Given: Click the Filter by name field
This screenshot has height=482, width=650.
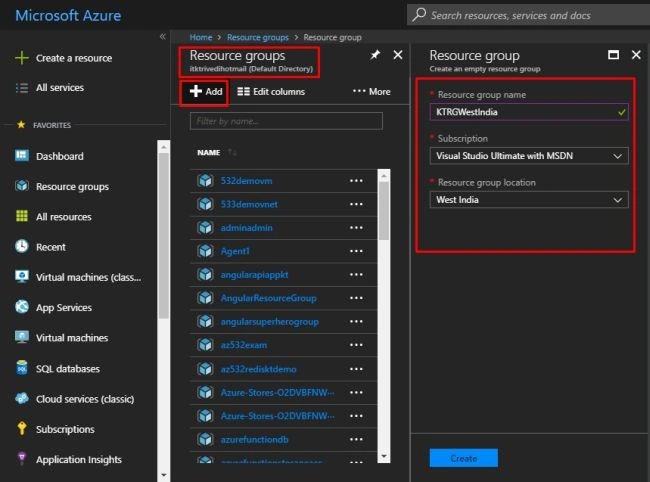Looking at the screenshot, I should 286,121.
